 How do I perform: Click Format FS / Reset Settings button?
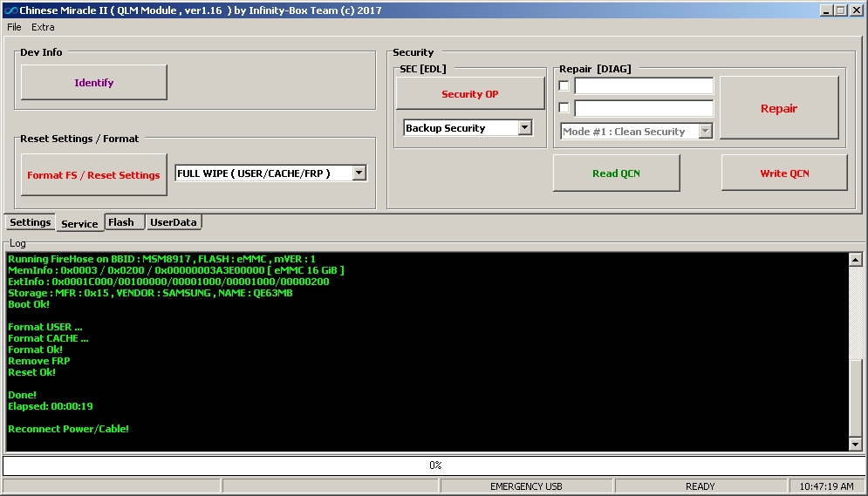pyautogui.click(x=94, y=174)
